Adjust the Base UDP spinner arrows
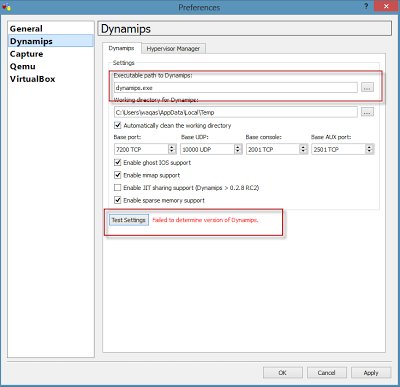This screenshot has height=387, width=400. (x=238, y=149)
